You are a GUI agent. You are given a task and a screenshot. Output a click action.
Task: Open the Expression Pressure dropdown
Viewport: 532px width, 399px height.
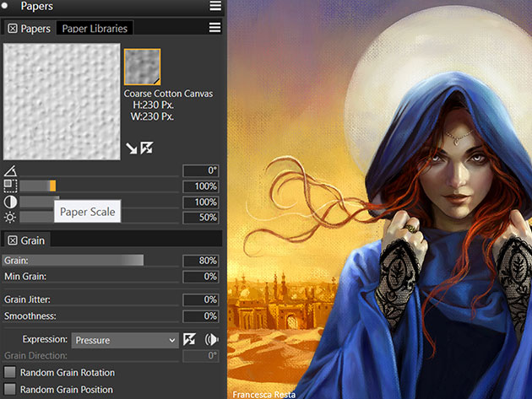pyautogui.click(x=125, y=340)
